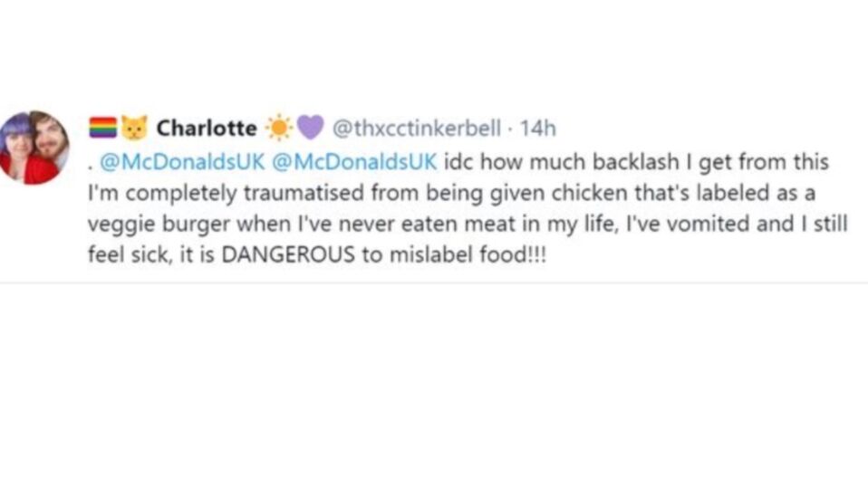Click the leading period before the mentions
The image size is (868, 487).
click(x=91, y=167)
